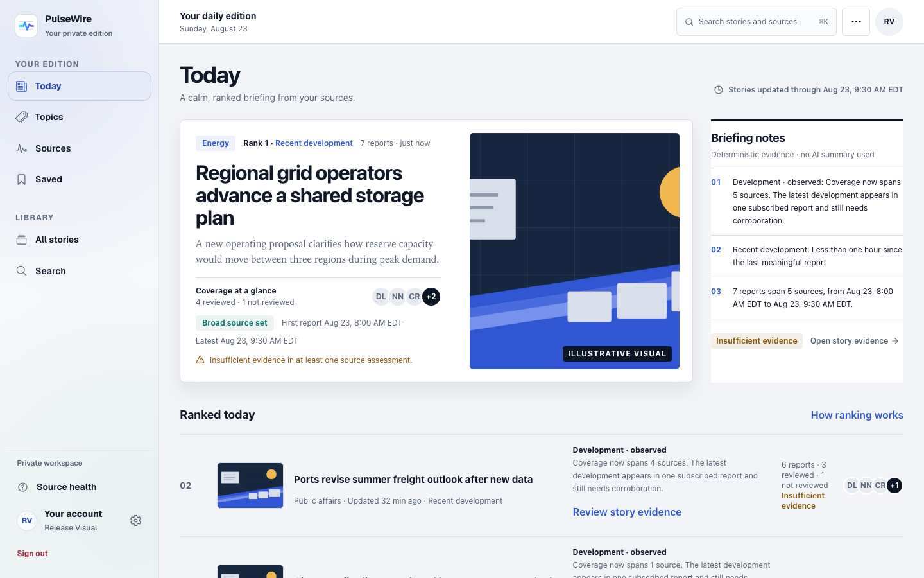Viewport: 924px width, 578px height.
Task: Click Open story evidence in Briefing notes
Action: click(855, 341)
